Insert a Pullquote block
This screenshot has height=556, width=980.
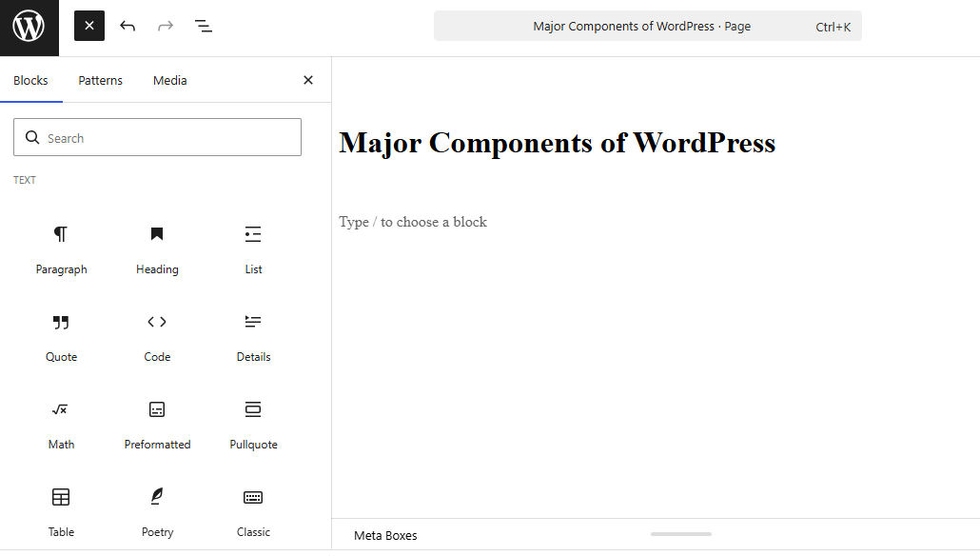point(253,426)
